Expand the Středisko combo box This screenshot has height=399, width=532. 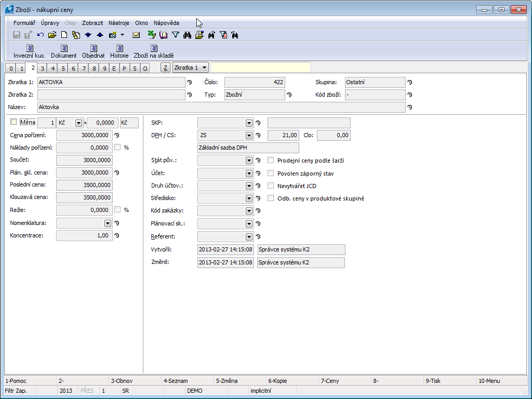point(249,198)
